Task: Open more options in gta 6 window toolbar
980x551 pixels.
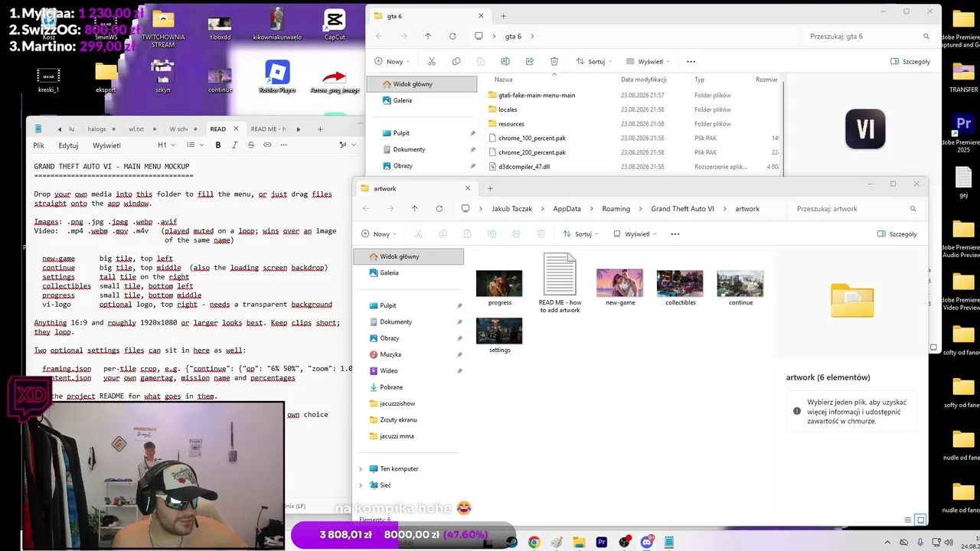Action: [691, 61]
